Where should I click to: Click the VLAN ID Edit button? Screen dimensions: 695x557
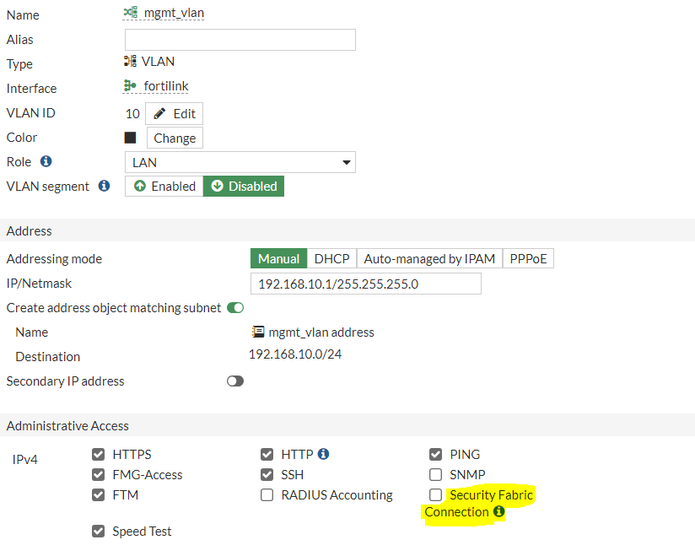pos(174,113)
